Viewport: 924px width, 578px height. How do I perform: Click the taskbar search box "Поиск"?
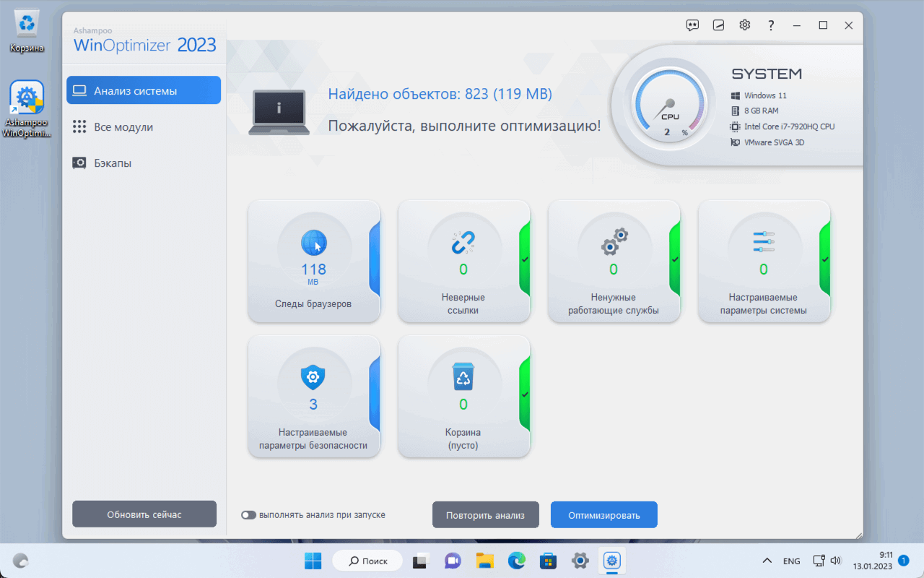tap(367, 561)
